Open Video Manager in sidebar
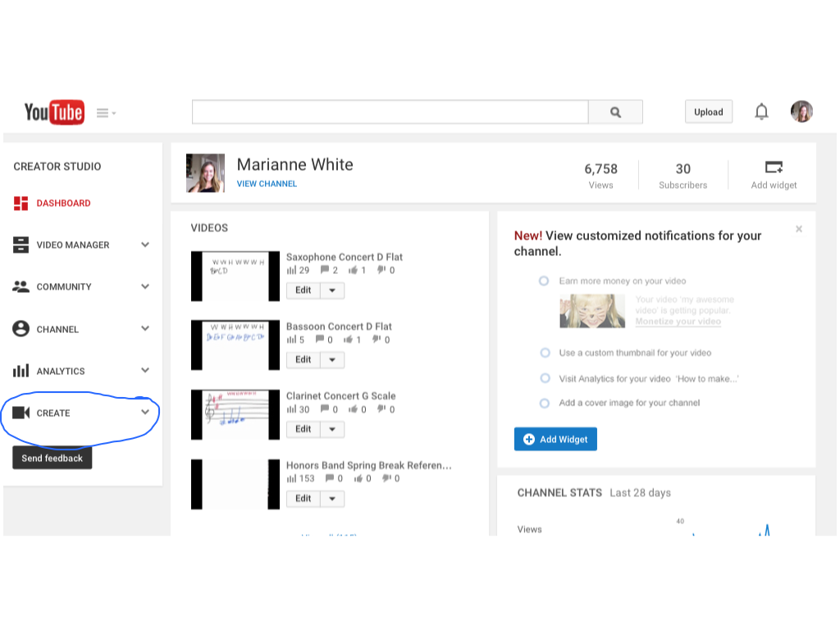The width and height of the screenshot is (840, 630). click(73, 244)
